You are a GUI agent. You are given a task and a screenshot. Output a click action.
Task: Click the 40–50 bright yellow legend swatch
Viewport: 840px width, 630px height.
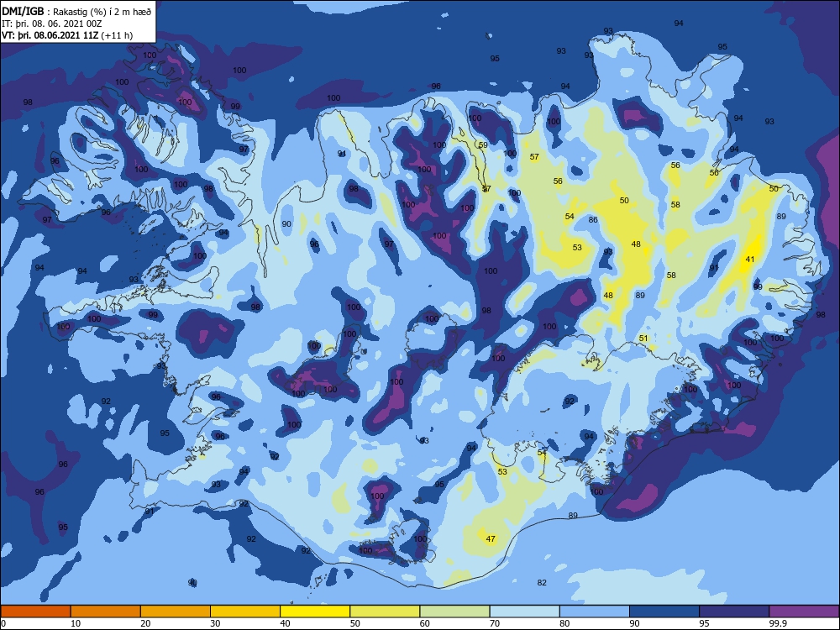tap(315, 612)
